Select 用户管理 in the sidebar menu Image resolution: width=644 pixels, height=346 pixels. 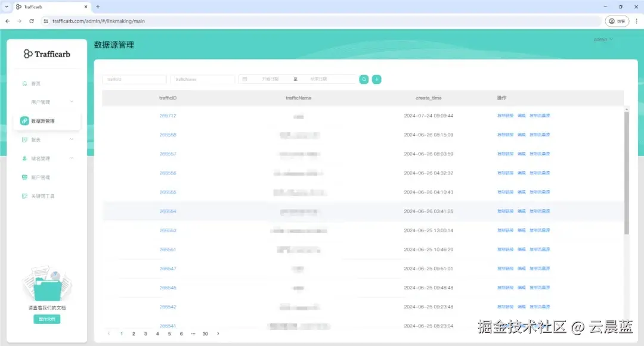(41, 102)
